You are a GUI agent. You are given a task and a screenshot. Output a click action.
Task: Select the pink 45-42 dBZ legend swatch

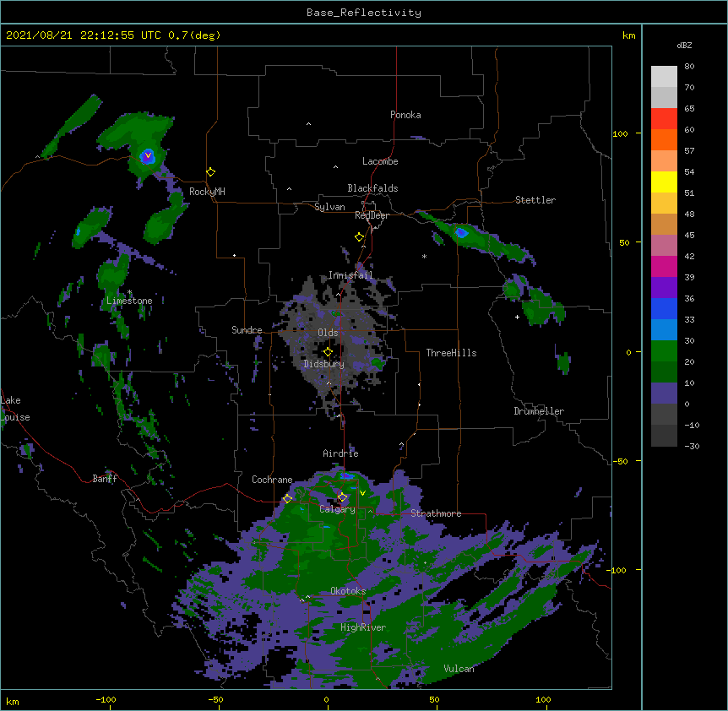(x=664, y=246)
